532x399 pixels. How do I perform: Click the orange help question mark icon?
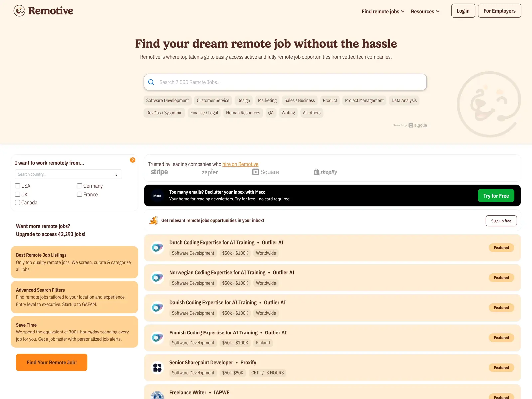[133, 160]
